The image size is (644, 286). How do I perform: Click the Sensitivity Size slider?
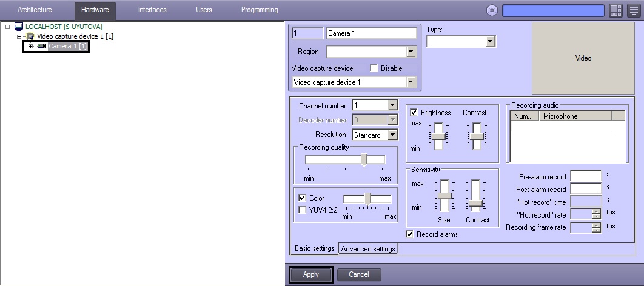(444, 196)
